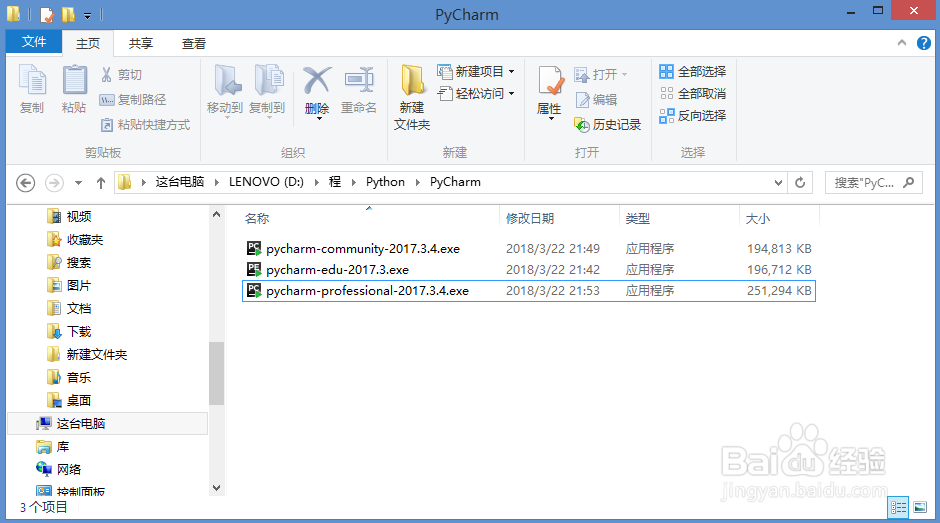This screenshot has height=523, width=940.
Task: Open Libraries (库) in navigation pane
Action: (53, 446)
